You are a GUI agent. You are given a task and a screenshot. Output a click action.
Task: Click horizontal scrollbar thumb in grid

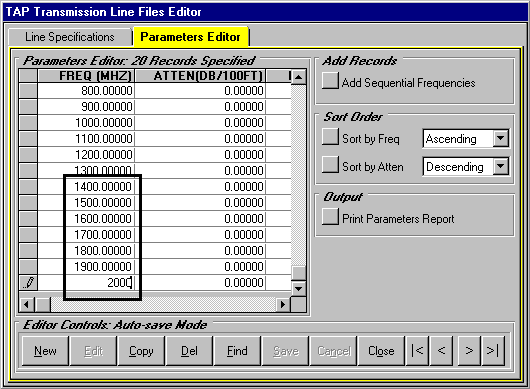pos(43,305)
